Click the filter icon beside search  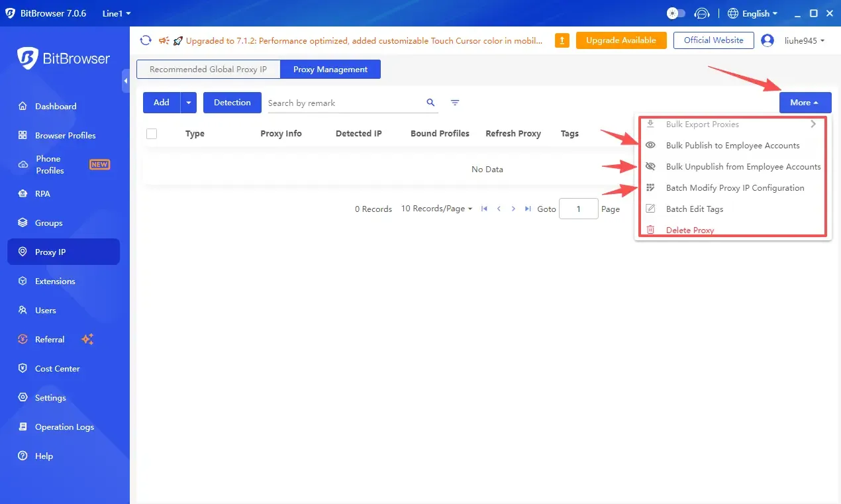pyautogui.click(x=455, y=103)
